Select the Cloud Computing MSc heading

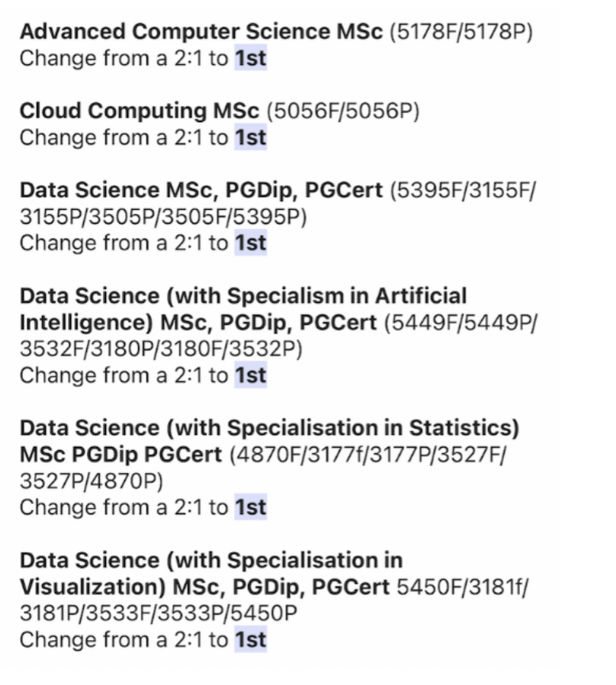140,111
